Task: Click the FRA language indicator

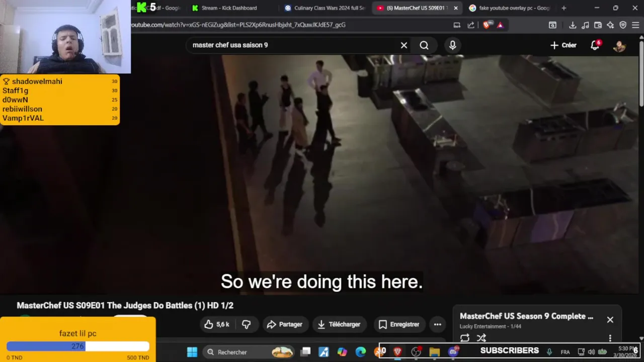Action: tap(565, 352)
